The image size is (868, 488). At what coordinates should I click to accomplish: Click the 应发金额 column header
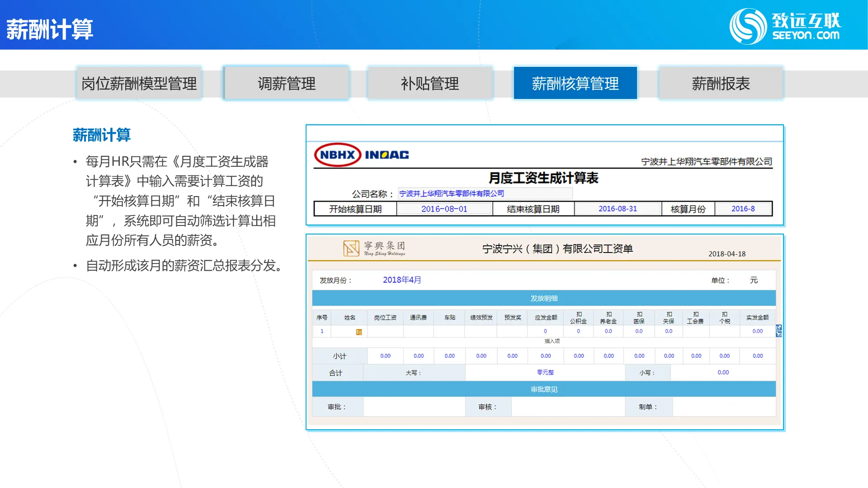click(546, 318)
